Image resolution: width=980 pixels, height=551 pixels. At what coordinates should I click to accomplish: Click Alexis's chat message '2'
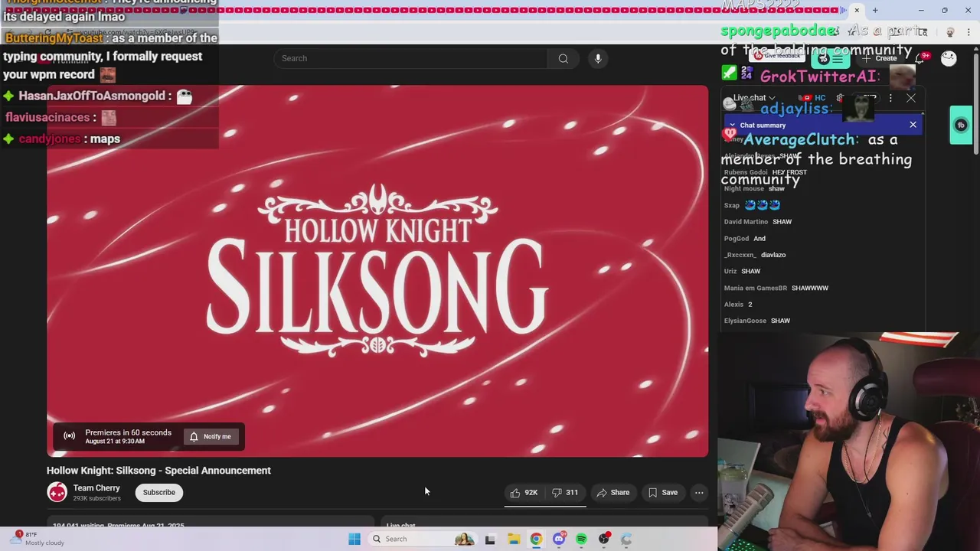[x=739, y=304]
